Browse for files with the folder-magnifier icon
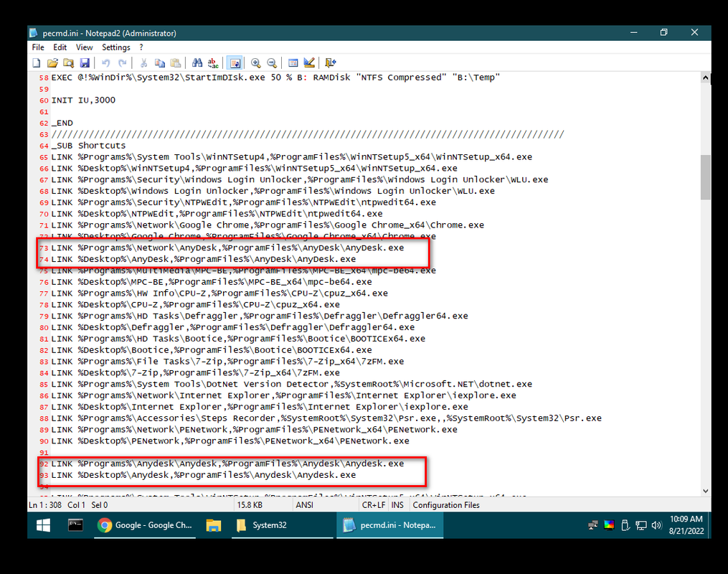Image resolution: width=728 pixels, height=574 pixels. tap(69, 62)
